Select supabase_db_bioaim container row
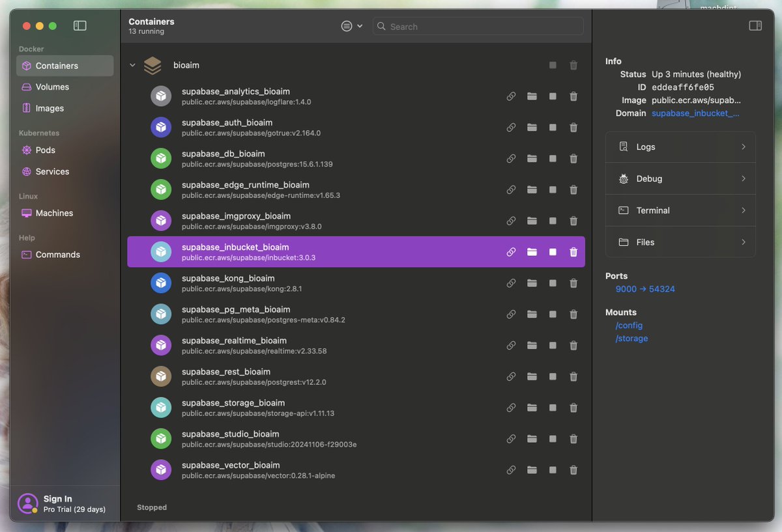Screen dimensions: 782x532 point(356,159)
